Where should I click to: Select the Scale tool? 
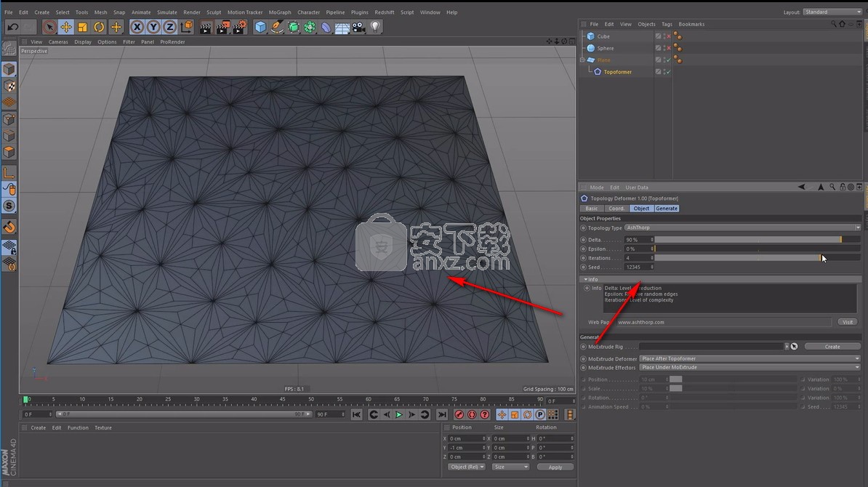tap(82, 27)
